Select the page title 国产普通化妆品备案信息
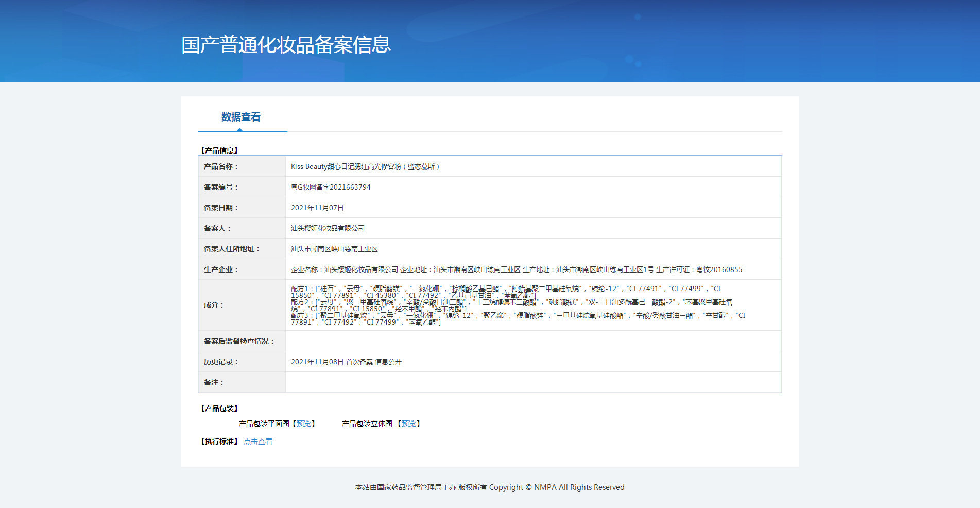This screenshot has width=980, height=508. point(286,45)
